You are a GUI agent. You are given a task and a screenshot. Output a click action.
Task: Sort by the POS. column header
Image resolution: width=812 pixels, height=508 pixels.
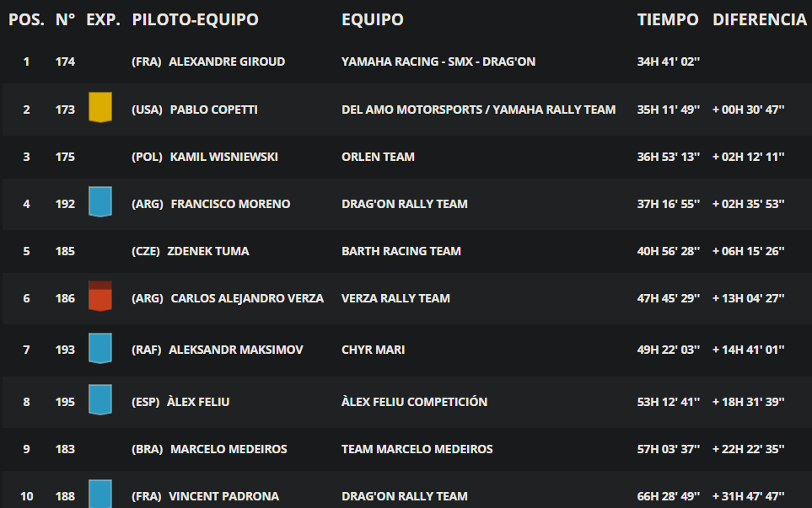[26, 19]
